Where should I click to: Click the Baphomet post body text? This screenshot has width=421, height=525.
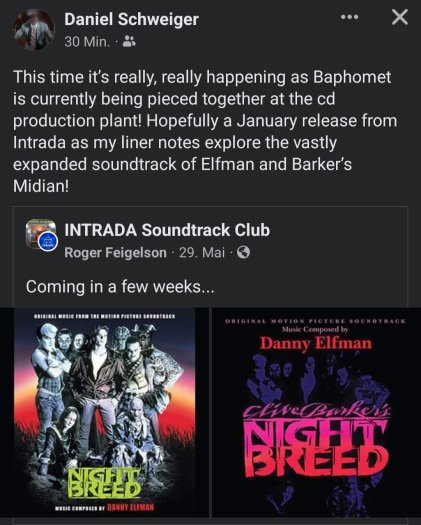205,131
